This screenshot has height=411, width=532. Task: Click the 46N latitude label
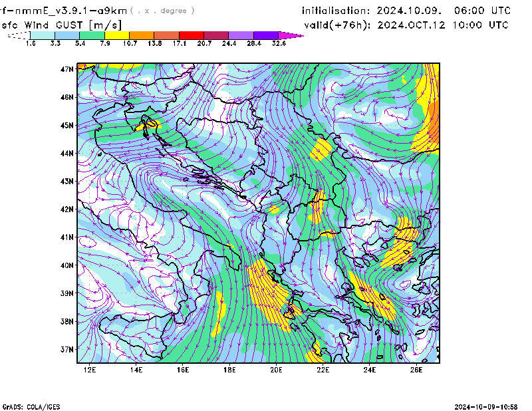click(x=67, y=97)
